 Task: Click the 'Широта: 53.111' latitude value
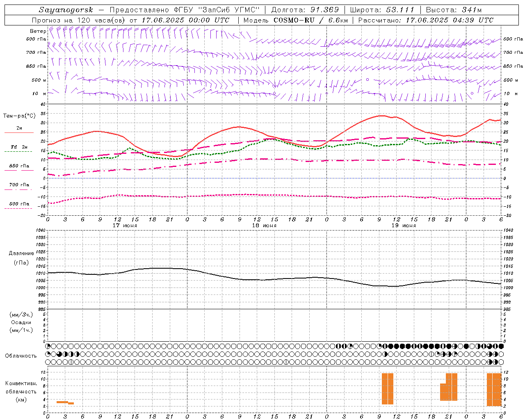(x=382, y=10)
